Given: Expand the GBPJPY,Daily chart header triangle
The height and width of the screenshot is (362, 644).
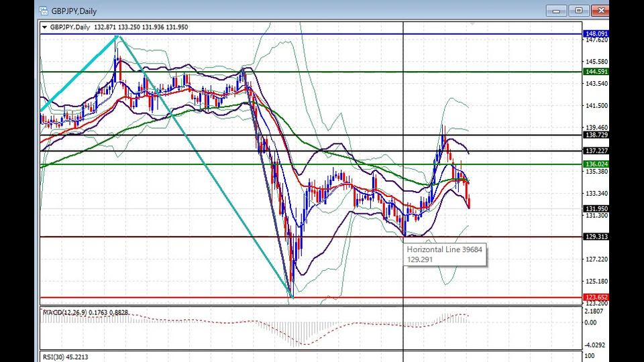Looking at the screenshot, I should pos(44,27).
